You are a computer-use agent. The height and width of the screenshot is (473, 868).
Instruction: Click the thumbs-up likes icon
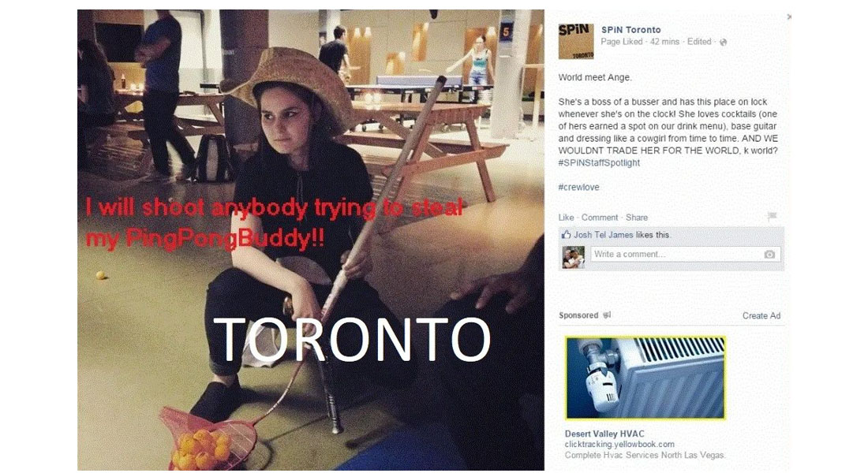click(x=566, y=235)
